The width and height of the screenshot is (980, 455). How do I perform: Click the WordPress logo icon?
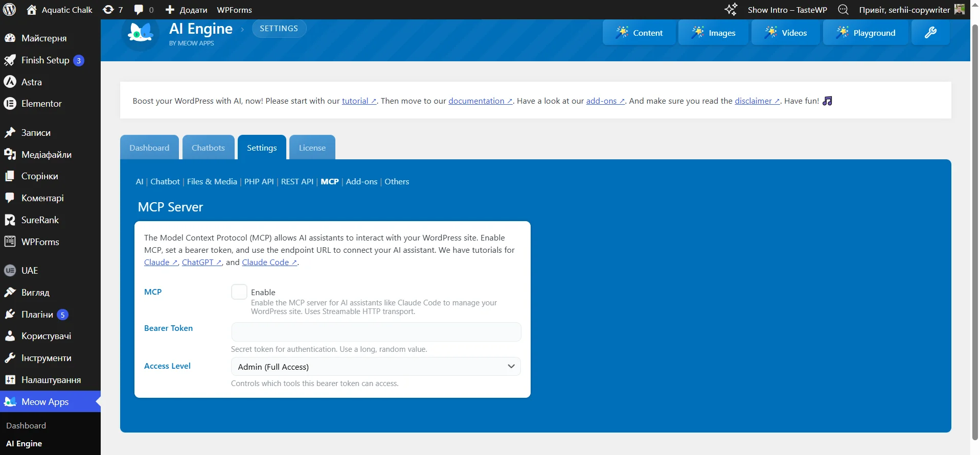point(10,10)
